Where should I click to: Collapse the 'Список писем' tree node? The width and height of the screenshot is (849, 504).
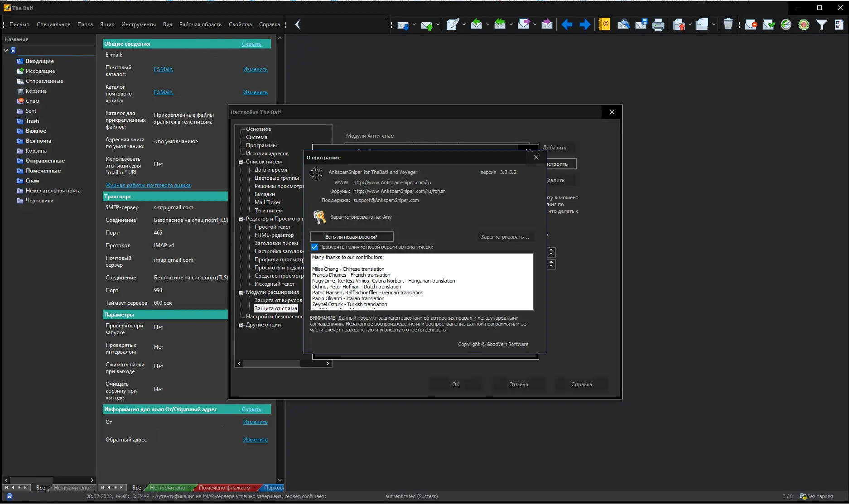tap(241, 162)
